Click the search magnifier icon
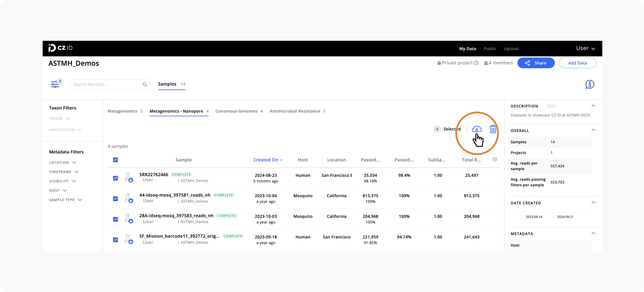 click(x=145, y=85)
